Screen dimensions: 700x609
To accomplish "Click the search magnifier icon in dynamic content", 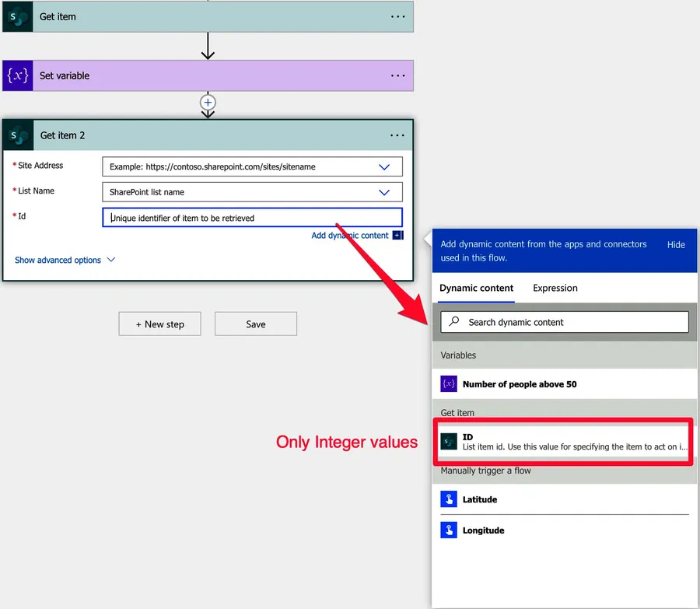I will click(453, 322).
